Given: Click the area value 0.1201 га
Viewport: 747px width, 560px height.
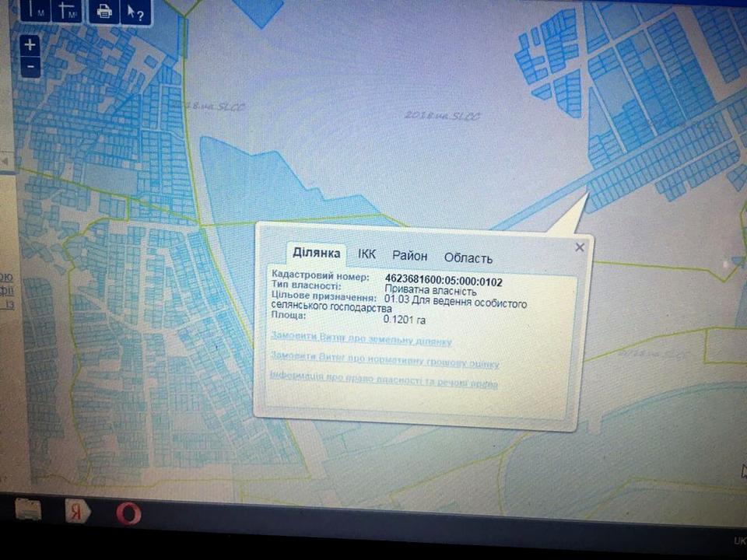Looking at the screenshot, I should coord(405,320).
